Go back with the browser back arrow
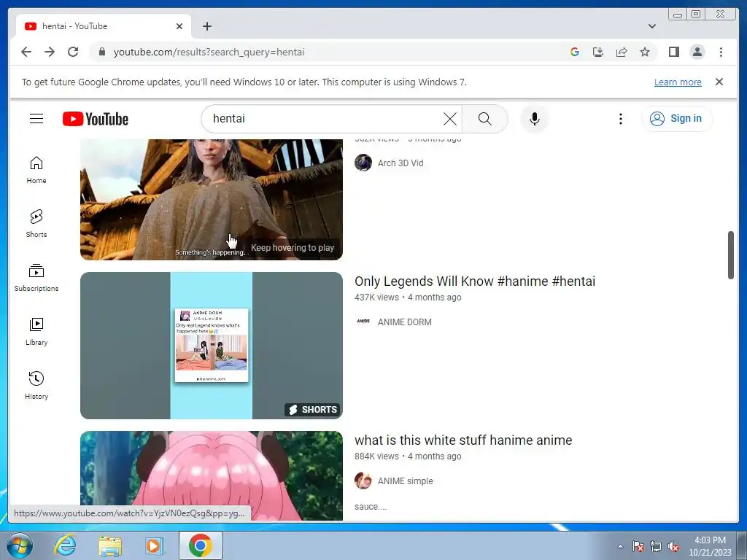The width and height of the screenshot is (747, 560). 26,52
